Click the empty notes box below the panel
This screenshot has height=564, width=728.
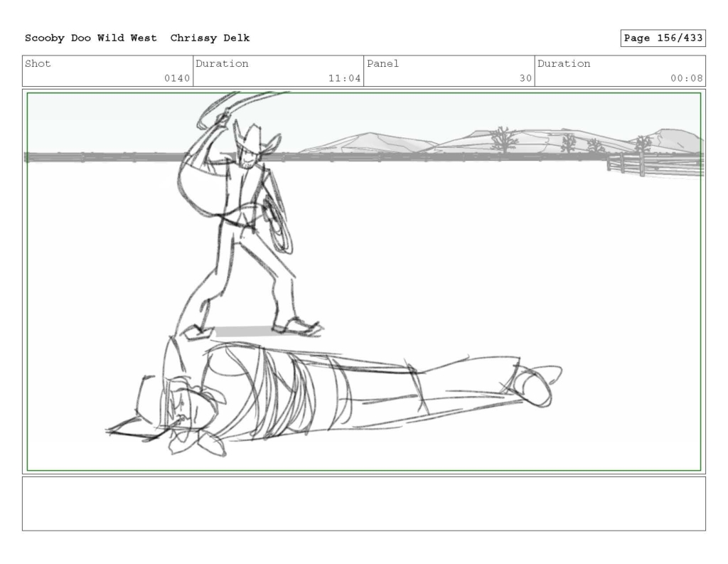tap(364, 504)
